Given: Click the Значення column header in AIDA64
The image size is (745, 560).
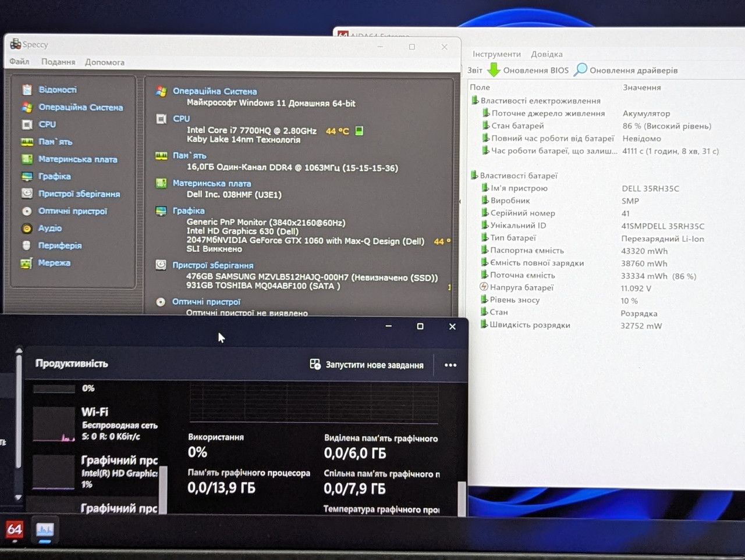Looking at the screenshot, I should point(642,87).
